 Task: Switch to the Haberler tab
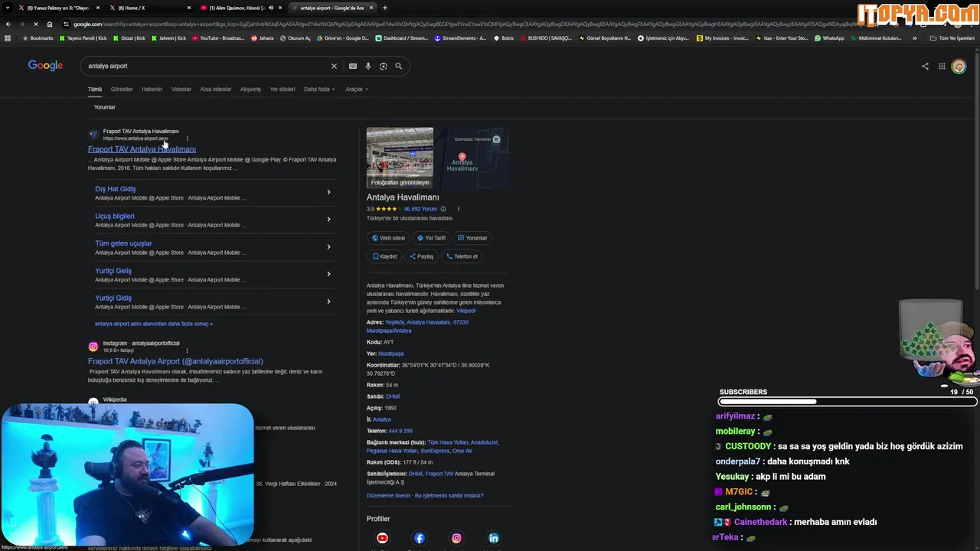point(152,90)
